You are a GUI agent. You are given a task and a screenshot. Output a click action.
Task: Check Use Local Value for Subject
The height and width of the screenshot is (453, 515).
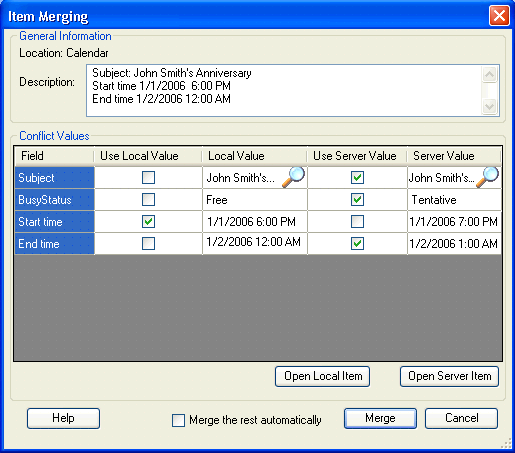pos(148,178)
